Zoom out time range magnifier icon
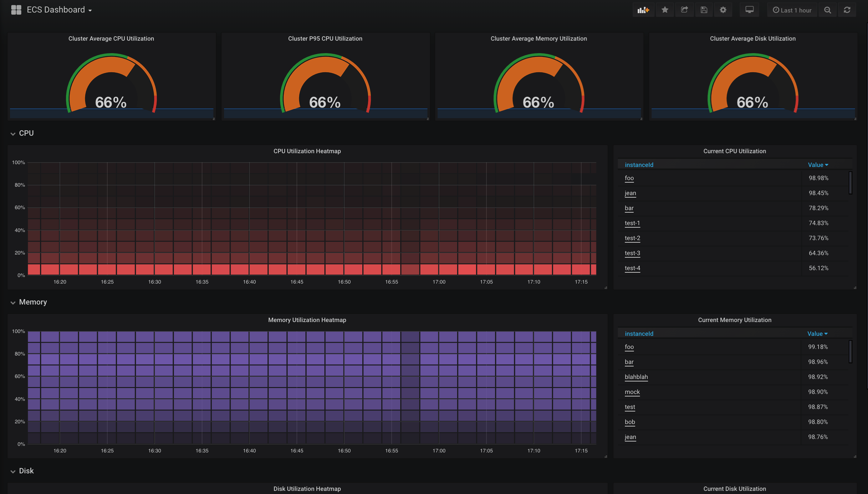Screen dimensions: 868x494 [x=827, y=10]
